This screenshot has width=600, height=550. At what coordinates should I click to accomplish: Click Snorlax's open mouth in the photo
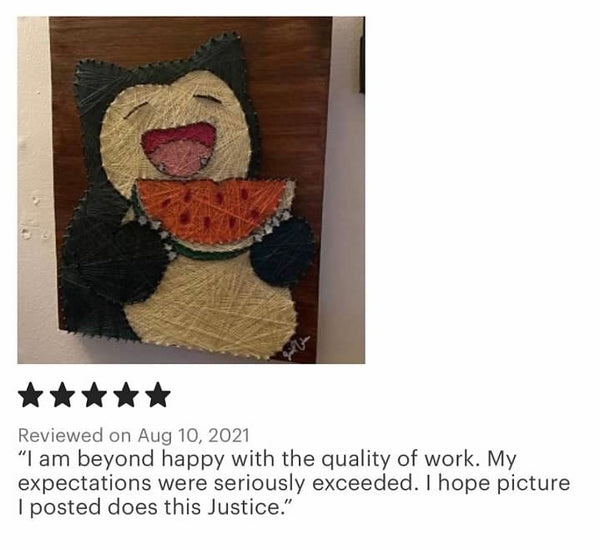[179, 149]
